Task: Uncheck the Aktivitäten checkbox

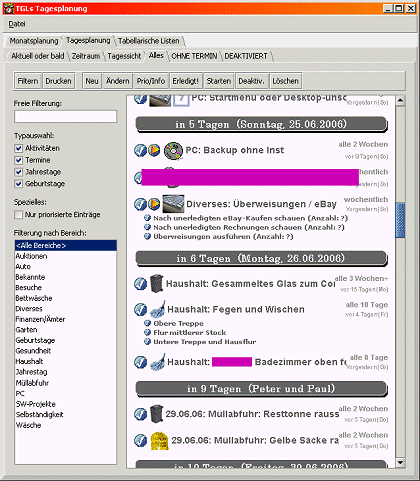Action: (19, 148)
